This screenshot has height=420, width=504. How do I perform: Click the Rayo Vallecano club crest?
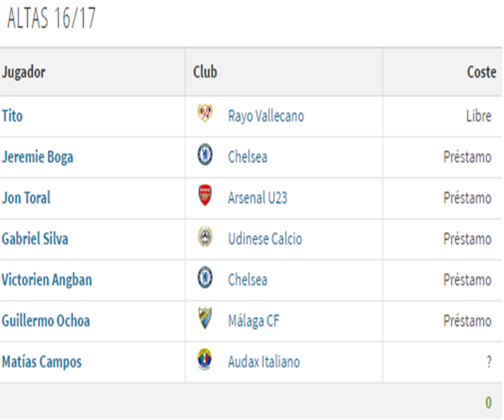click(205, 113)
